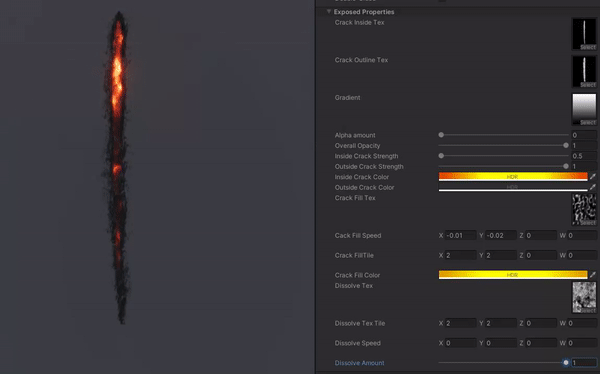Click the Crack FillTile label

pos(354,255)
